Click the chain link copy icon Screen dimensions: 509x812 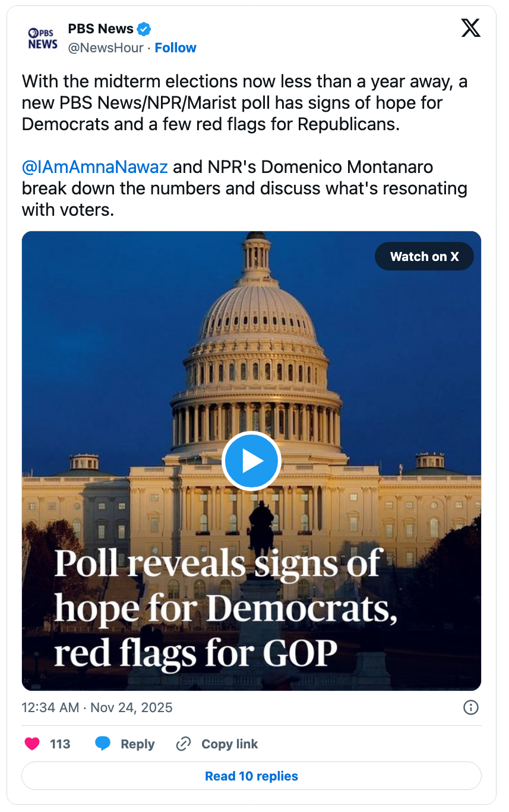(184, 744)
